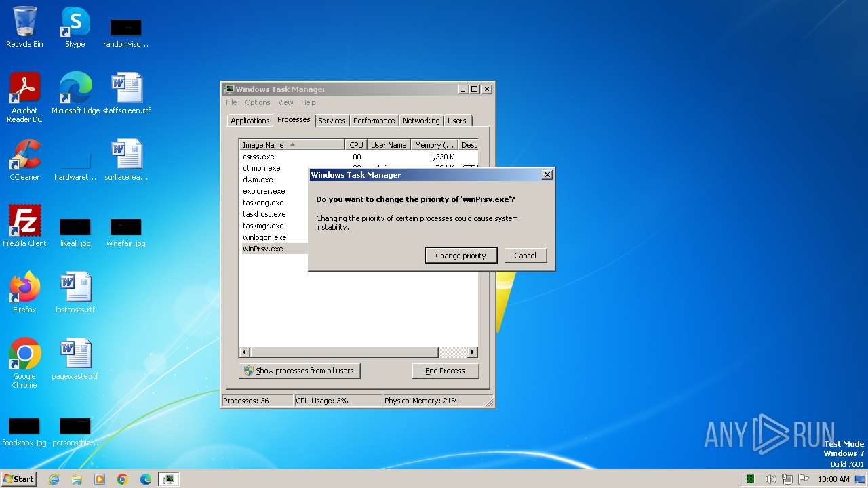Select staffscreen.rtf document icon
The height and width of the screenshot is (488, 868).
point(127,94)
